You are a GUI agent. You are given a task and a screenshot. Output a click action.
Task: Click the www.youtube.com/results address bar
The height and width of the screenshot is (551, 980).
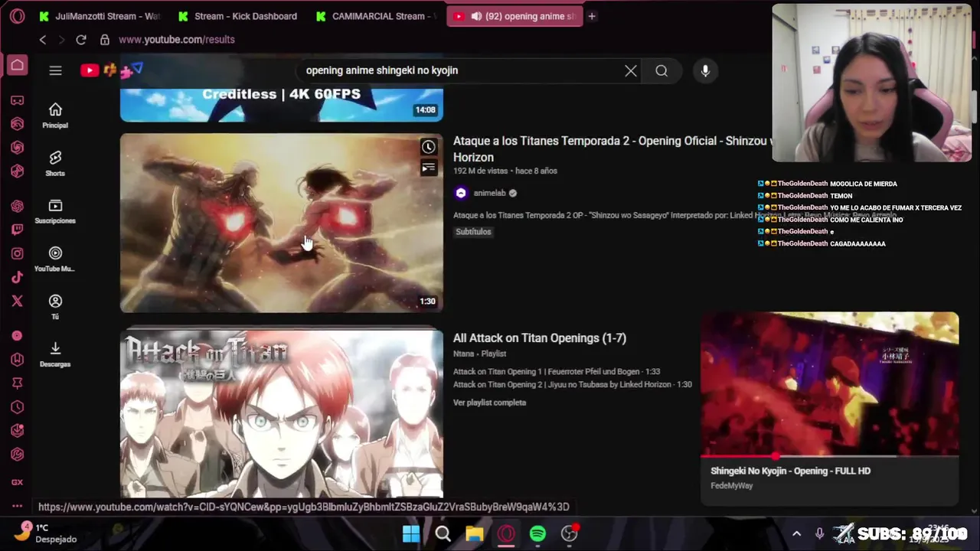[x=176, y=39]
